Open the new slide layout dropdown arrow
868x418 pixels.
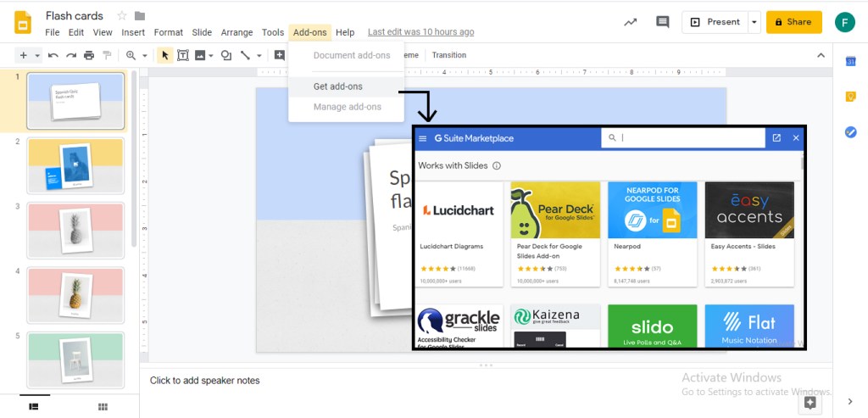37,55
